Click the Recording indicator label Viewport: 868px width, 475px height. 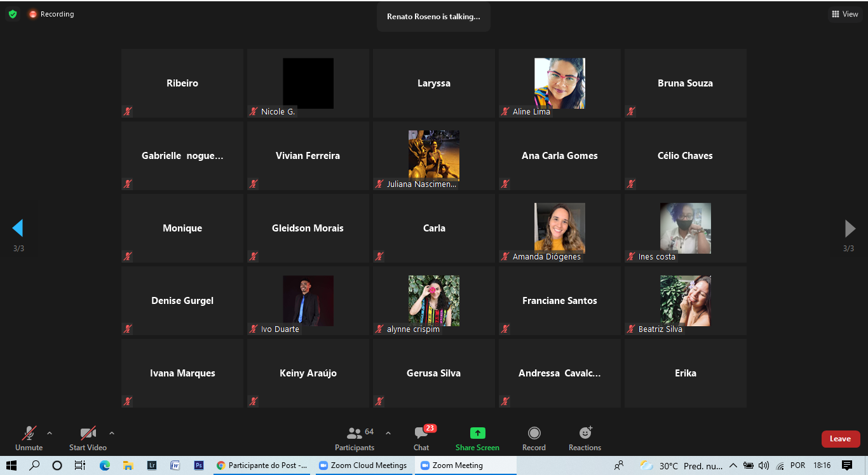57,14
